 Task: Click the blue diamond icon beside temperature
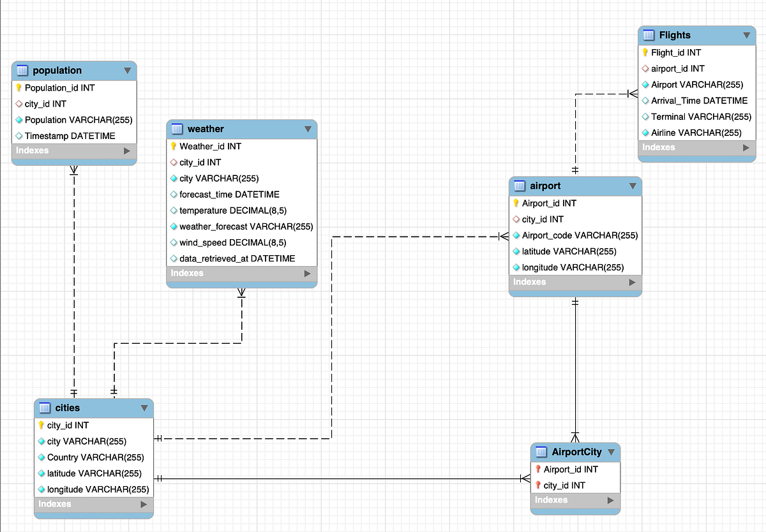click(x=173, y=210)
